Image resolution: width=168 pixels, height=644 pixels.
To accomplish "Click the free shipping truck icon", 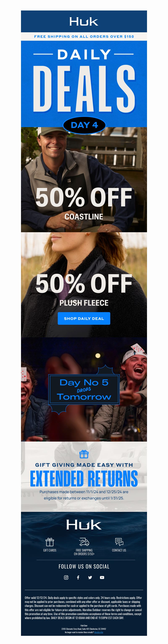I will [84, 542].
